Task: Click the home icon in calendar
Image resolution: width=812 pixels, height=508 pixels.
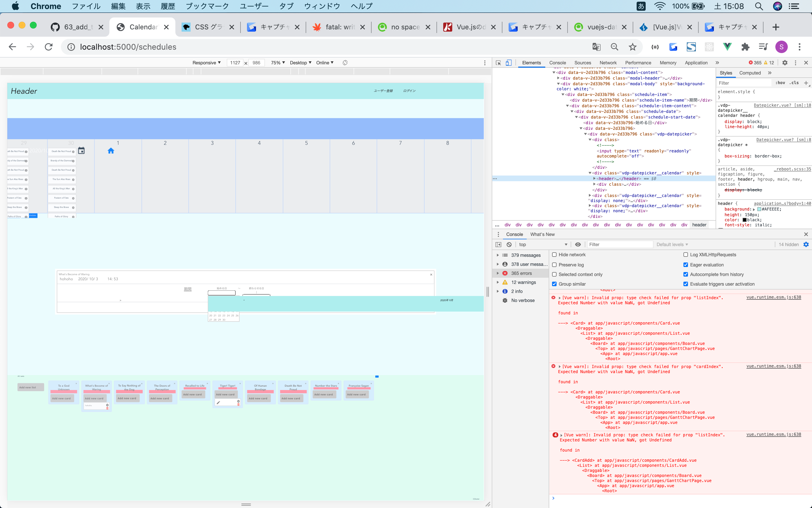Action: [x=111, y=151]
